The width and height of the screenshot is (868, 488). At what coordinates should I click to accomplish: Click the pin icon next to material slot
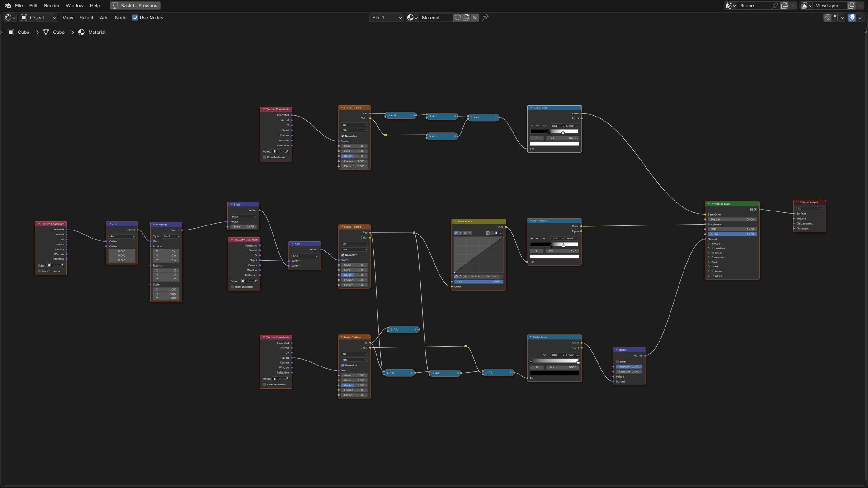pos(485,18)
